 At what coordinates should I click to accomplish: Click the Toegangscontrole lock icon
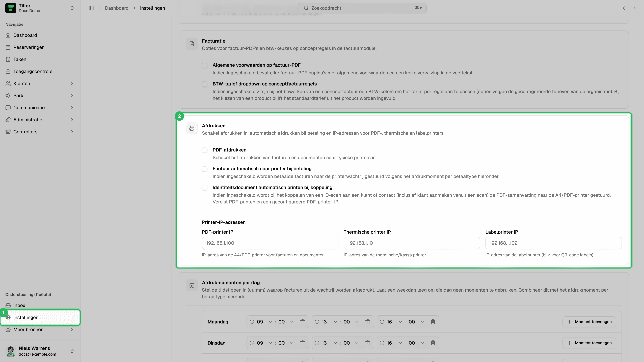pos(8,71)
